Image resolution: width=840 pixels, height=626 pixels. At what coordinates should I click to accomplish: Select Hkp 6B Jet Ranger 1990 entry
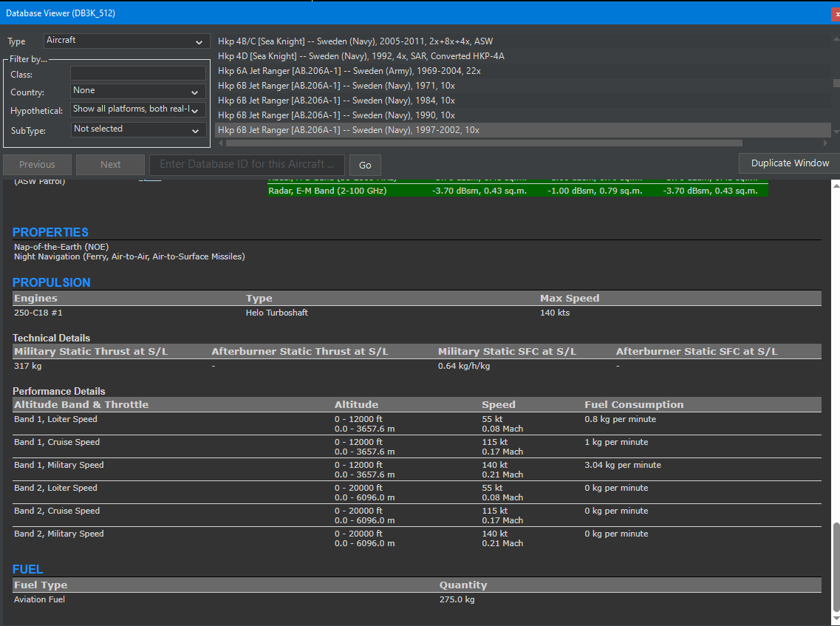pyautogui.click(x=523, y=115)
